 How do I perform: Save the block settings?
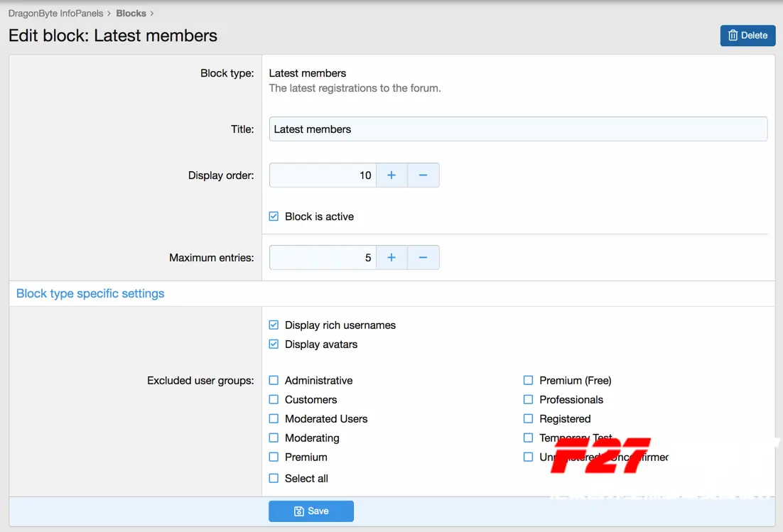point(311,511)
